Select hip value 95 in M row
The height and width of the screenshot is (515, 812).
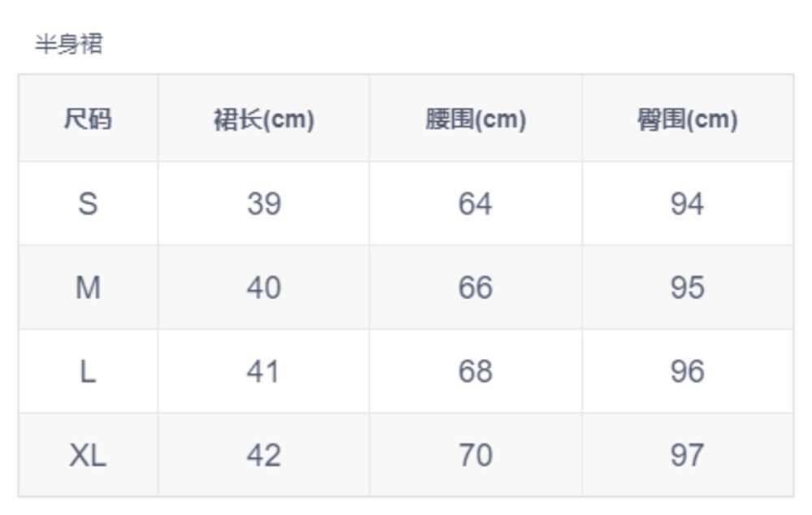click(x=687, y=288)
